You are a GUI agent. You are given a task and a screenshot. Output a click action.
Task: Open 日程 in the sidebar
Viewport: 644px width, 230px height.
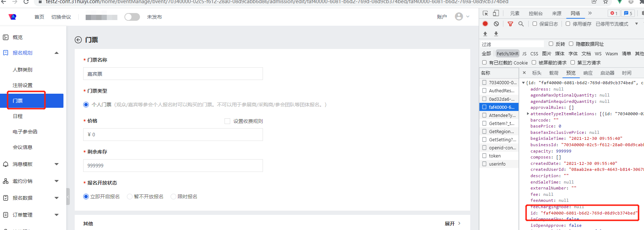pyautogui.click(x=18, y=116)
